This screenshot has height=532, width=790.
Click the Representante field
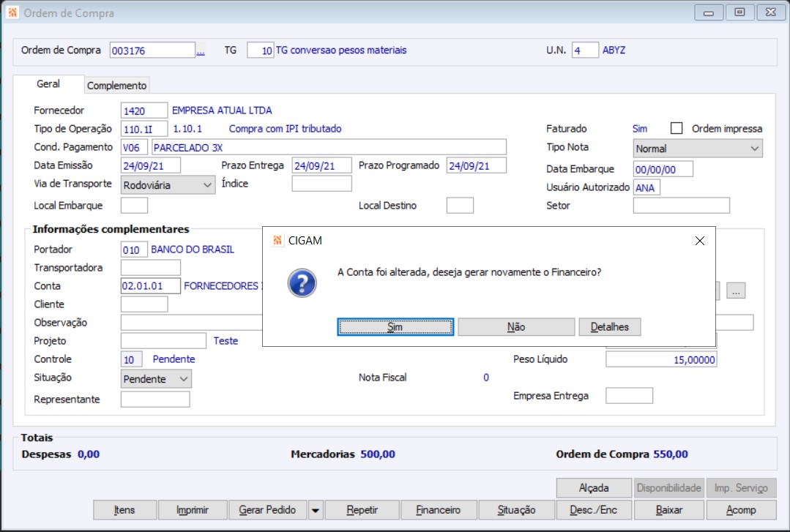point(155,399)
